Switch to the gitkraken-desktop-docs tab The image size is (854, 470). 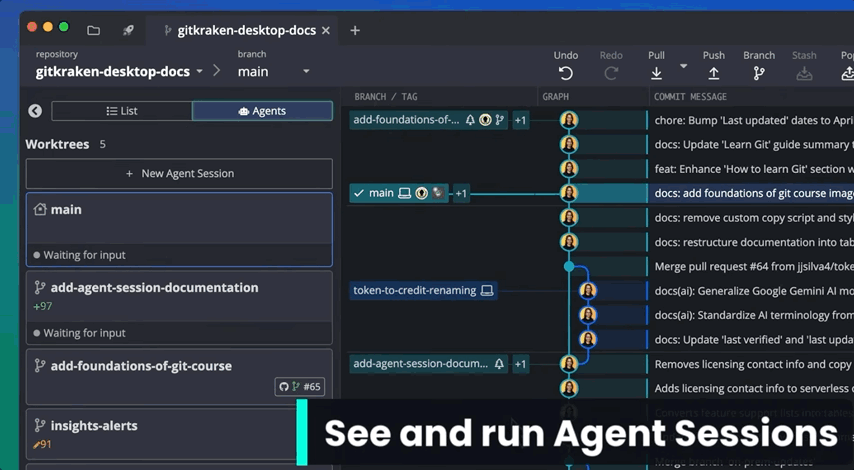[240, 30]
